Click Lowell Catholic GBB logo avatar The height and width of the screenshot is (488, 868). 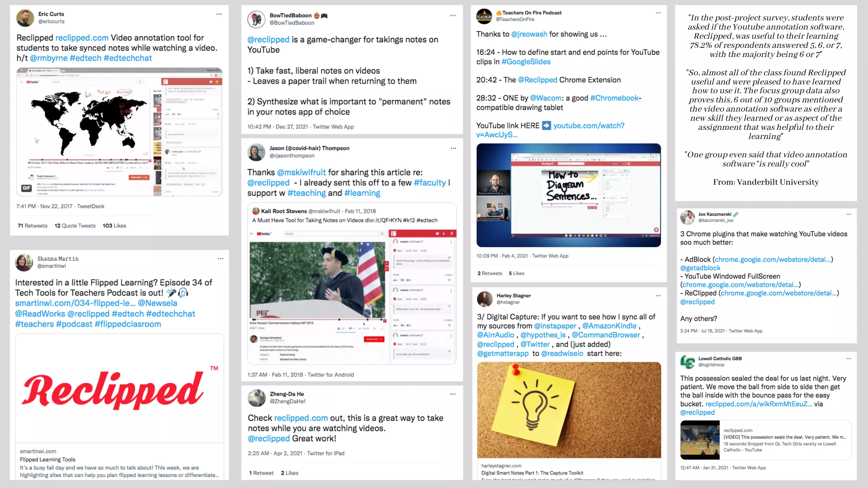pyautogui.click(x=688, y=362)
